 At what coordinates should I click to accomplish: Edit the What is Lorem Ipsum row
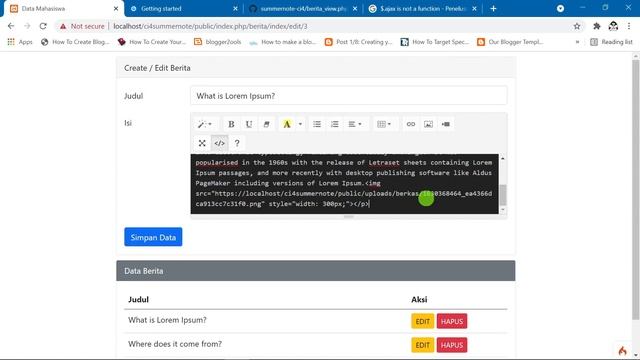tap(422, 321)
